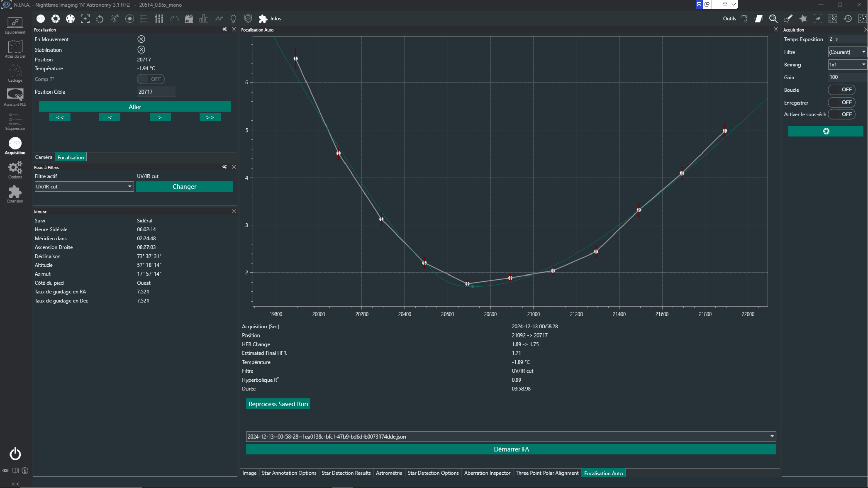Viewport: 868px width, 488px height.
Task: Open the Aberration Inspector tab
Action: 487,473
